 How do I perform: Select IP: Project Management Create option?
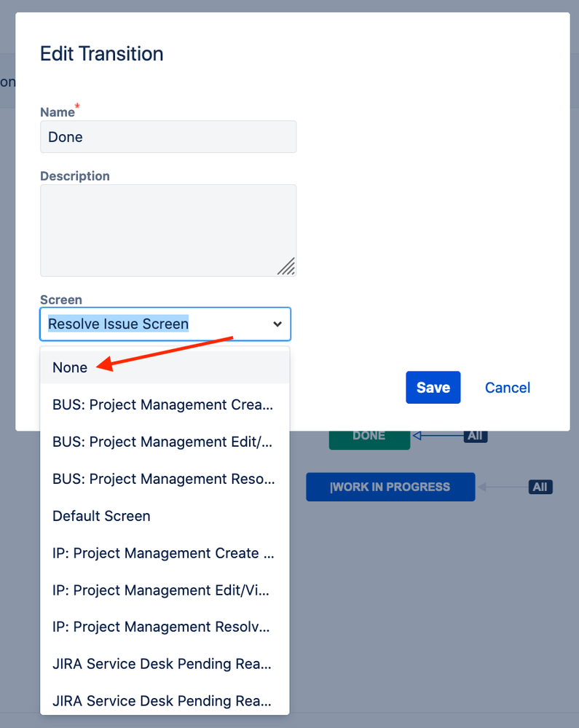click(x=165, y=553)
